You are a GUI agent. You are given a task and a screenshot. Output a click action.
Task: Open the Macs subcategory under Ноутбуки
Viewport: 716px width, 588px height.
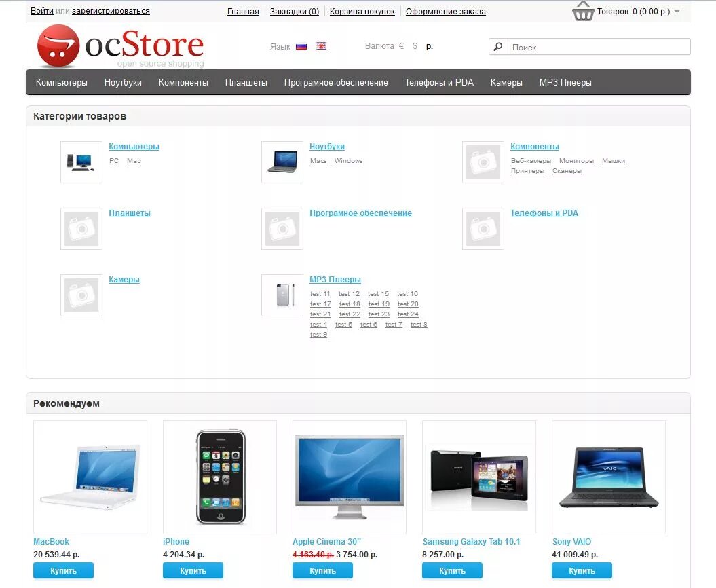pyautogui.click(x=318, y=161)
